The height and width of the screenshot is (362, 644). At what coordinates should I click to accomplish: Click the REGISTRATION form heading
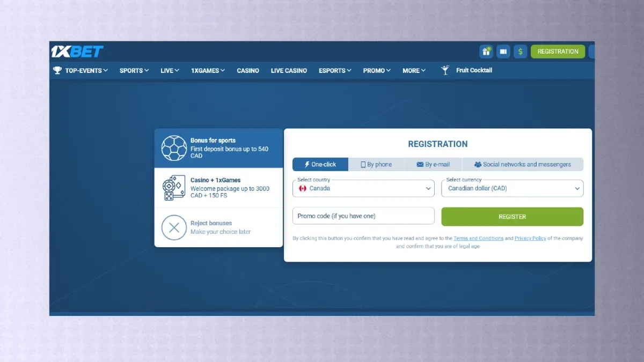(x=438, y=144)
